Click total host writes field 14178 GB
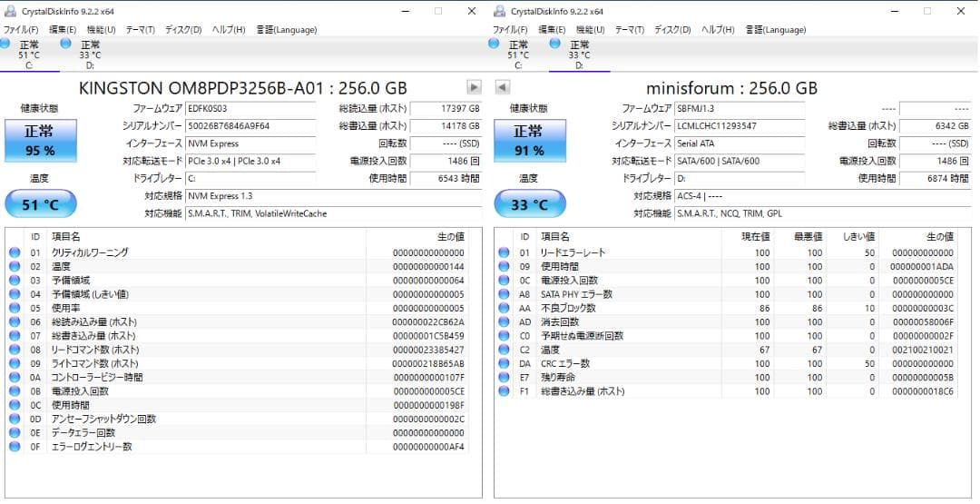980x504 pixels. coord(446,125)
